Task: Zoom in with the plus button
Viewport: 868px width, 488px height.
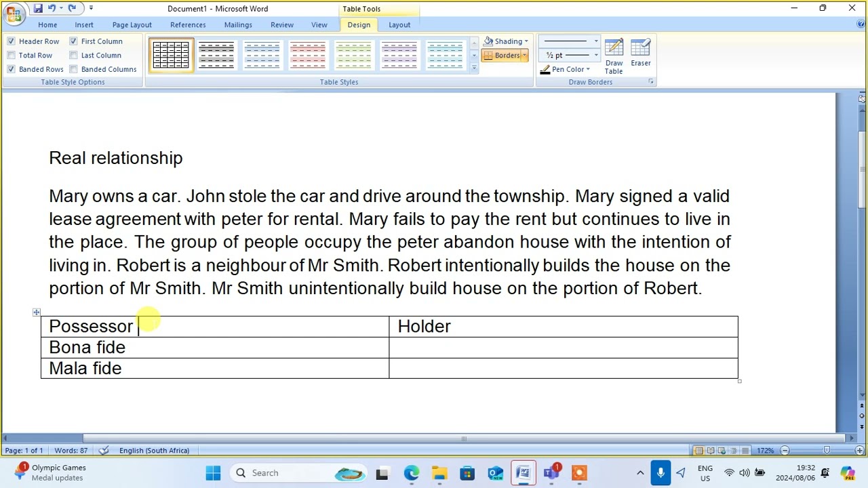Action: 859,450
